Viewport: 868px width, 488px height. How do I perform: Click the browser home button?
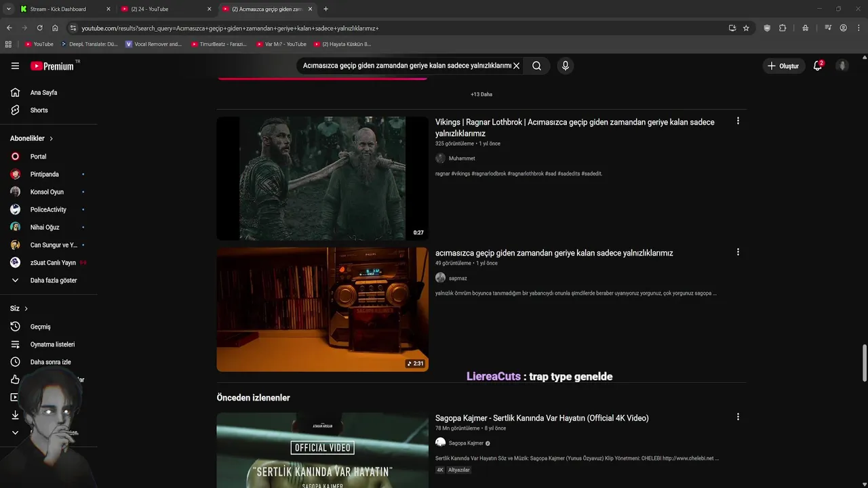click(55, 28)
